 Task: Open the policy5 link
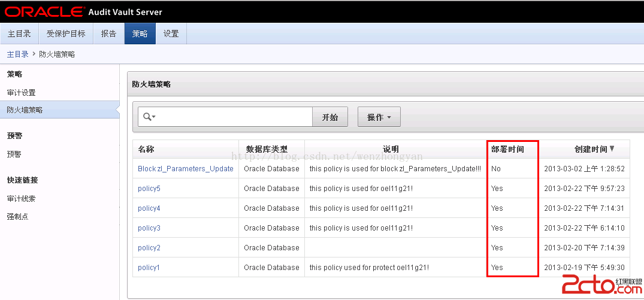coord(149,189)
